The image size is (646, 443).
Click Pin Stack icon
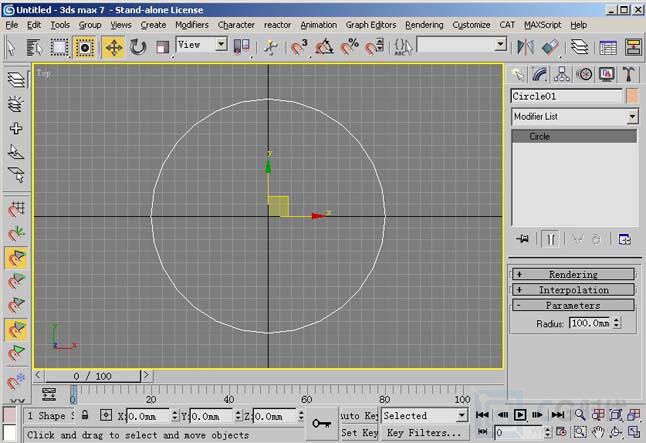click(x=523, y=239)
